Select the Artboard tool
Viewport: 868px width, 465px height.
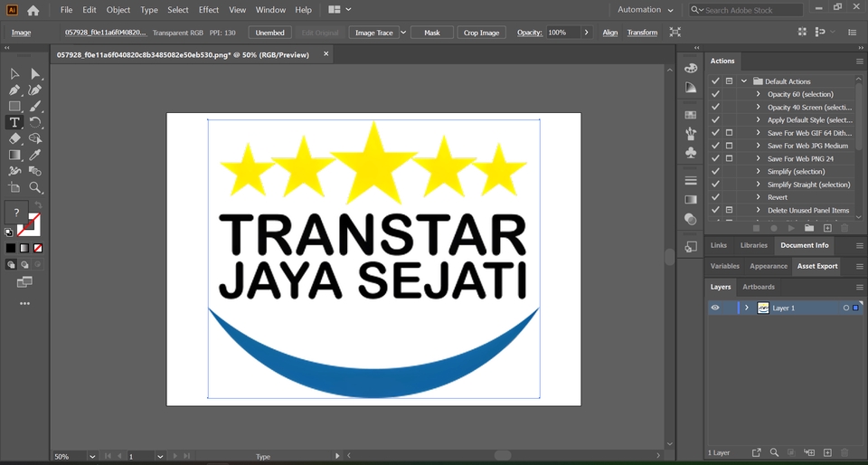(15, 187)
